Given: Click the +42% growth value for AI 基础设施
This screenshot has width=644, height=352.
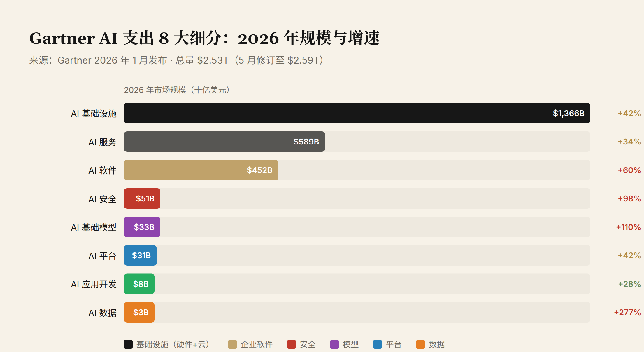Looking at the screenshot, I should point(629,113).
